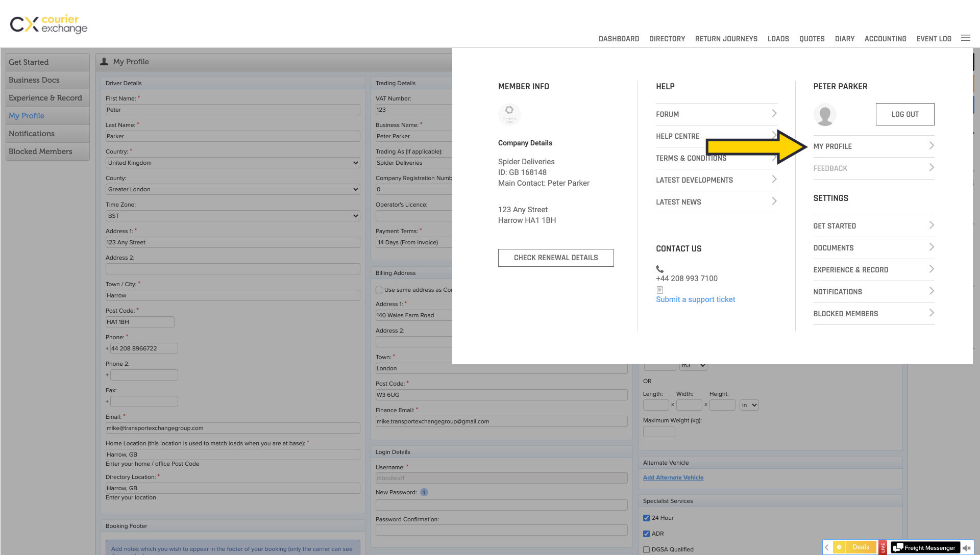The width and height of the screenshot is (980, 555).
Task: Click Submit a support ticket link
Action: tap(695, 299)
